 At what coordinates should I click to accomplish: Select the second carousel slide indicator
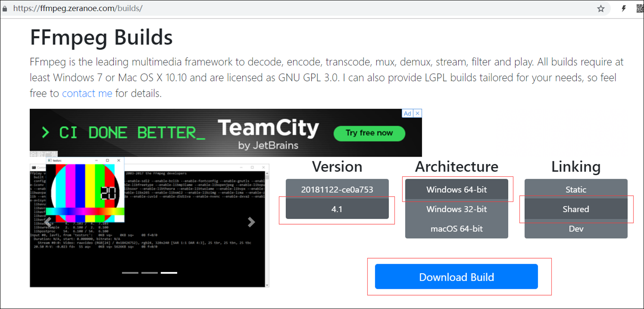(150, 273)
